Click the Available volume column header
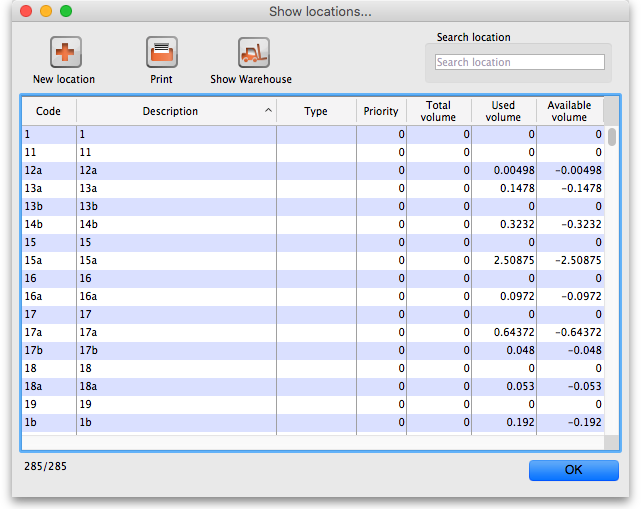This screenshot has height=509, width=641. 569,111
